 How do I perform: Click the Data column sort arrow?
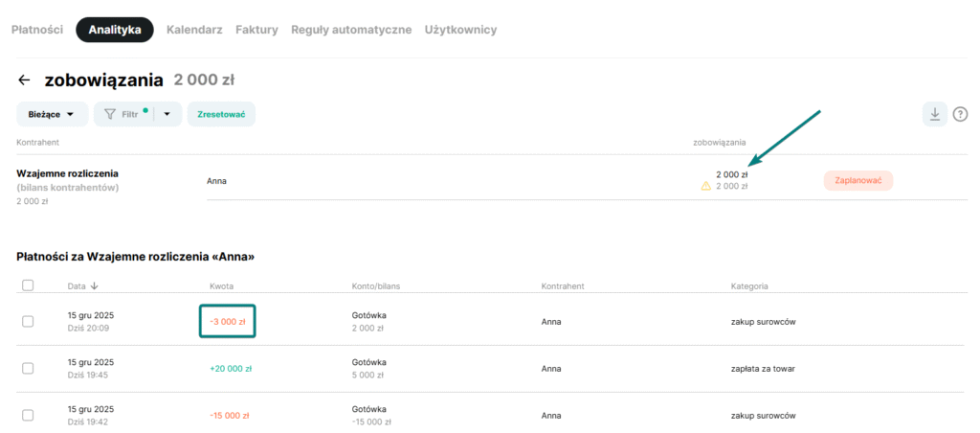coord(93,285)
